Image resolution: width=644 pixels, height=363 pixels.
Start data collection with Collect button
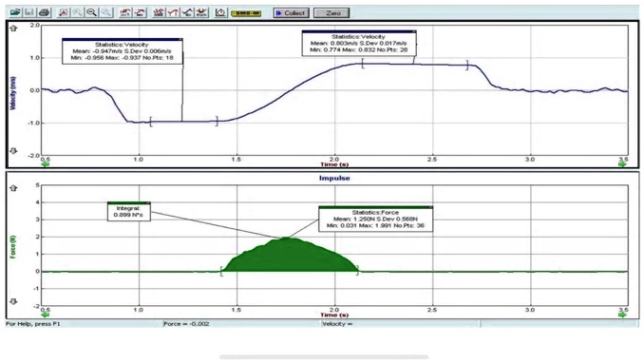[x=292, y=12]
